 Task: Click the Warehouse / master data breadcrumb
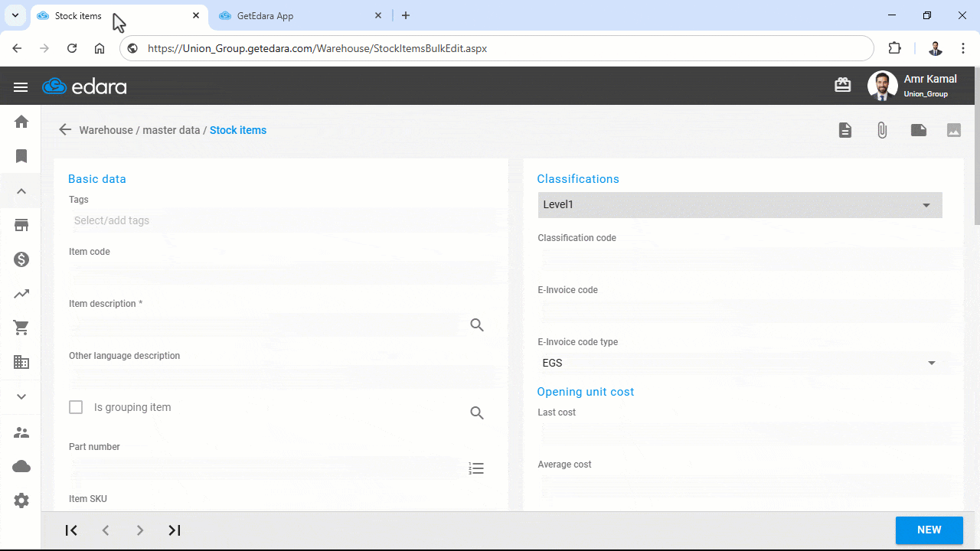coord(140,130)
